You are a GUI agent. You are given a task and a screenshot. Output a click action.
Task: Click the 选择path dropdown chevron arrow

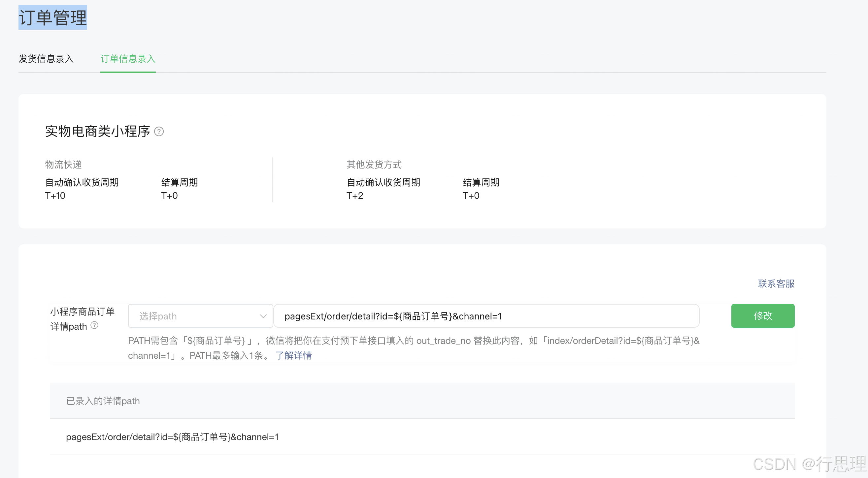[x=263, y=316]
